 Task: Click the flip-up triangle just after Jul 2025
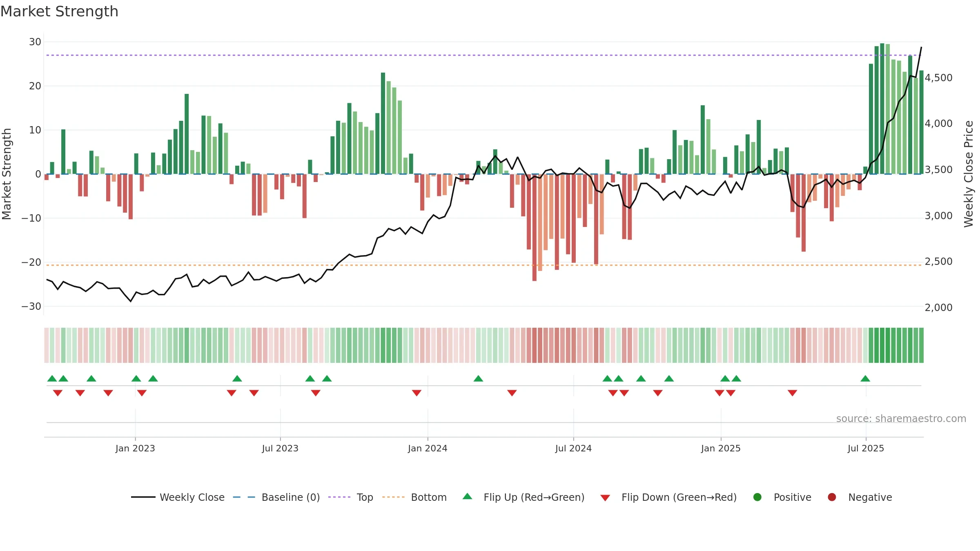pos(865,378)
